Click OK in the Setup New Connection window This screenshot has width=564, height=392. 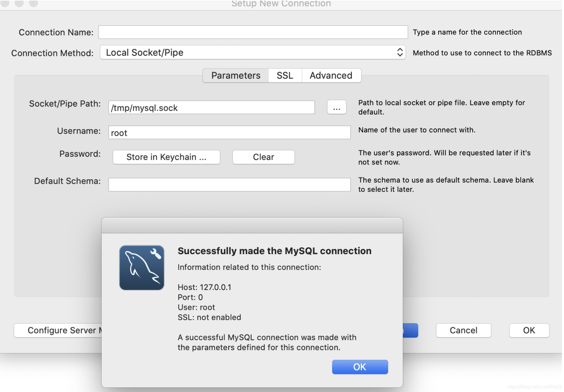point(529,330)
